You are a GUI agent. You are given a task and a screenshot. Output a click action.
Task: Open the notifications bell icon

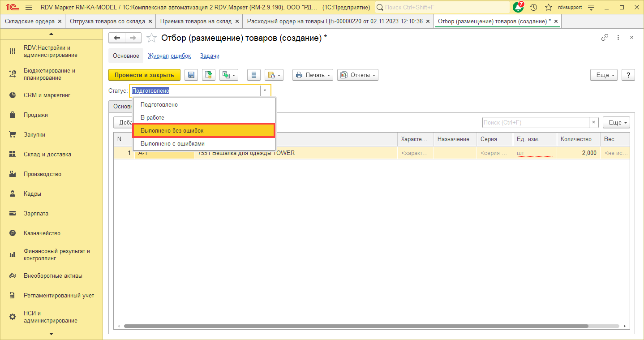(518, 8)
